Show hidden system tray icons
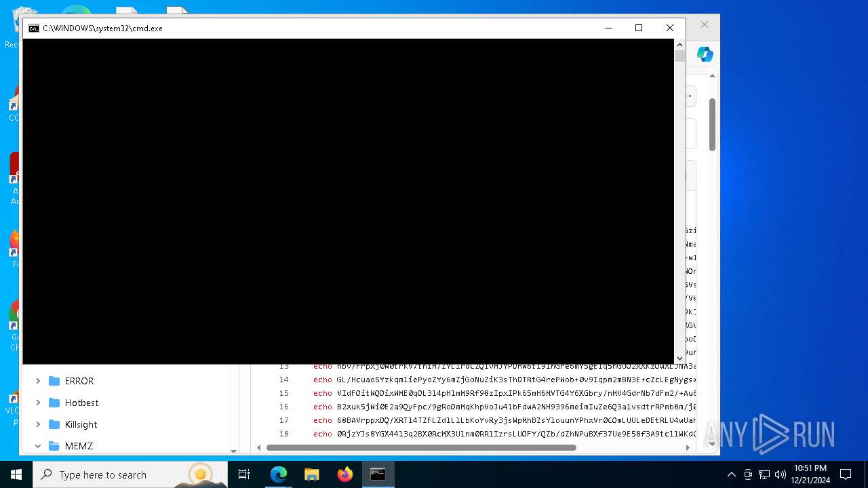 tap(731, 474)
